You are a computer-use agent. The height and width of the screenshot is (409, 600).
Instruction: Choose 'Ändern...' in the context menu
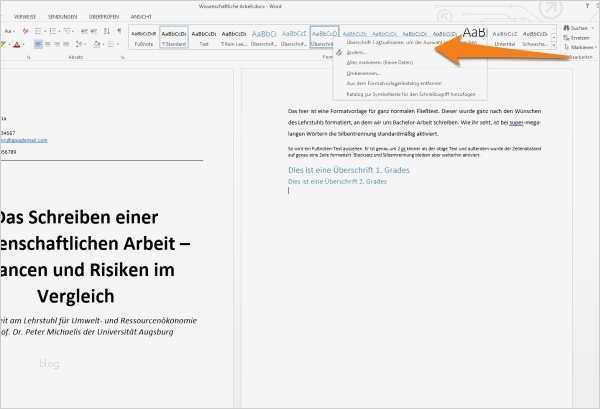coord(410,52)
